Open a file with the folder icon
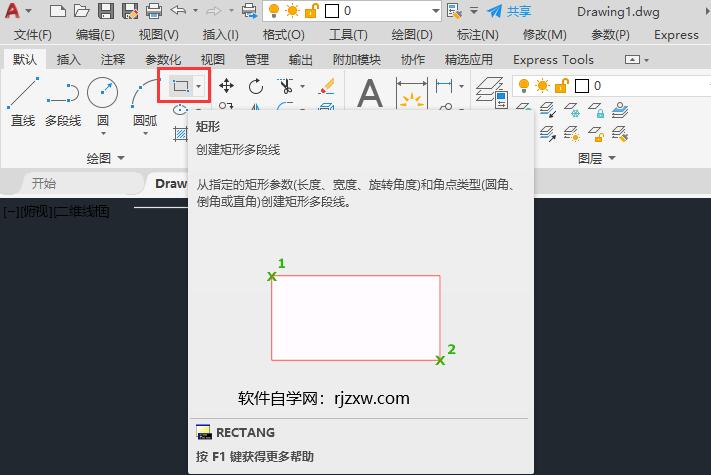This screenshot has height=475, width=711. pyautogui.click(x=81, y=11)
